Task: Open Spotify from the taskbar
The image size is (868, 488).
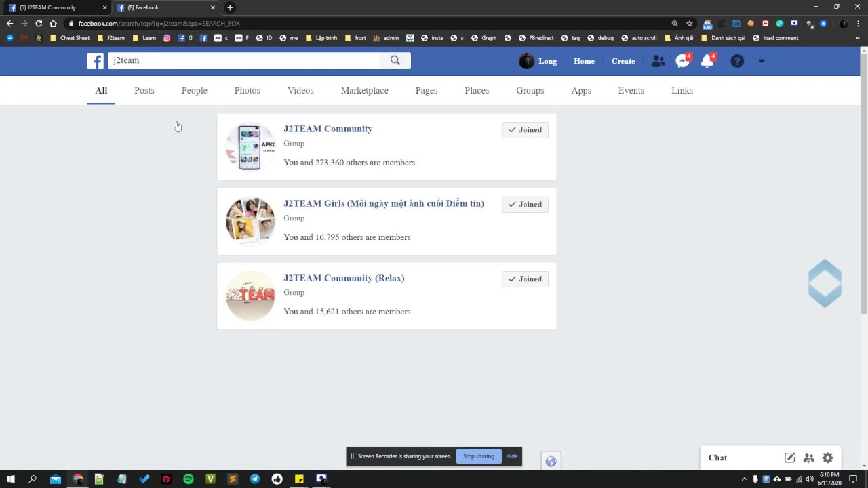Action: coord(189,479)
